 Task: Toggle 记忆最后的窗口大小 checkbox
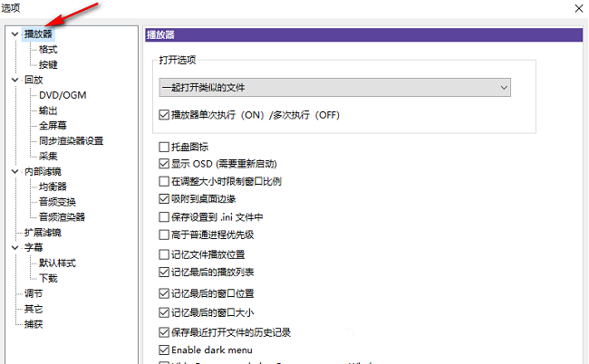(164, 312)
